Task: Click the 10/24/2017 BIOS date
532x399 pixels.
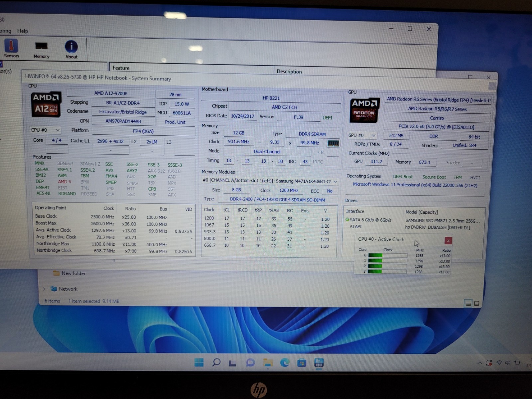Action: pos(242,116)
